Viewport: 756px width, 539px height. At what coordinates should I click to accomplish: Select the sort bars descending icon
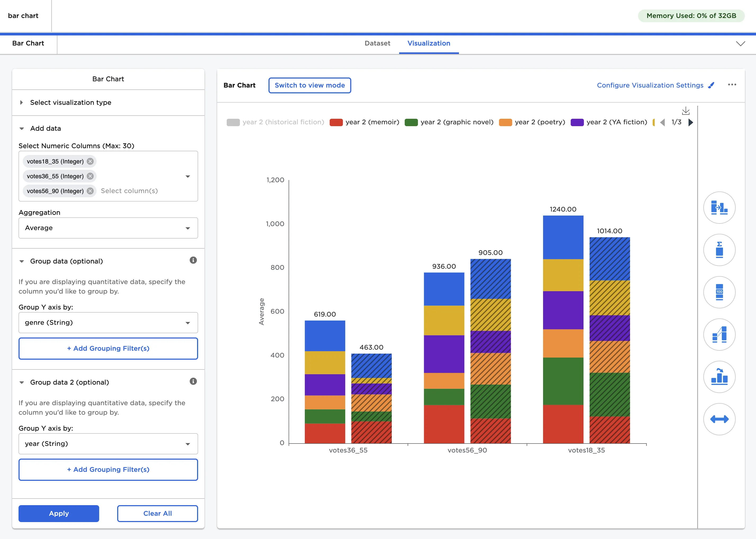(x=719, y=377)
